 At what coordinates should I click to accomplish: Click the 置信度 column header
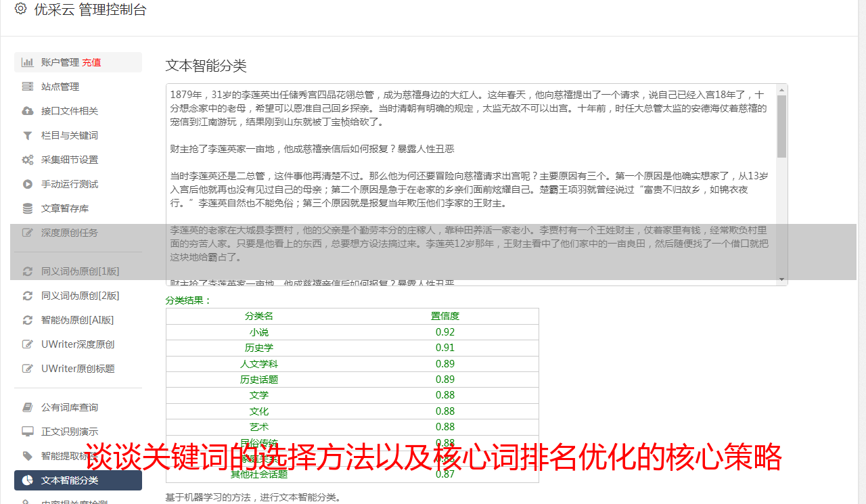tap(445, 316)
